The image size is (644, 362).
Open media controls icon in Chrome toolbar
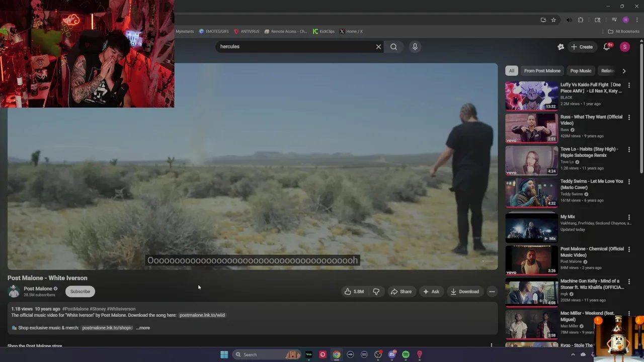(x=614, y=20)
